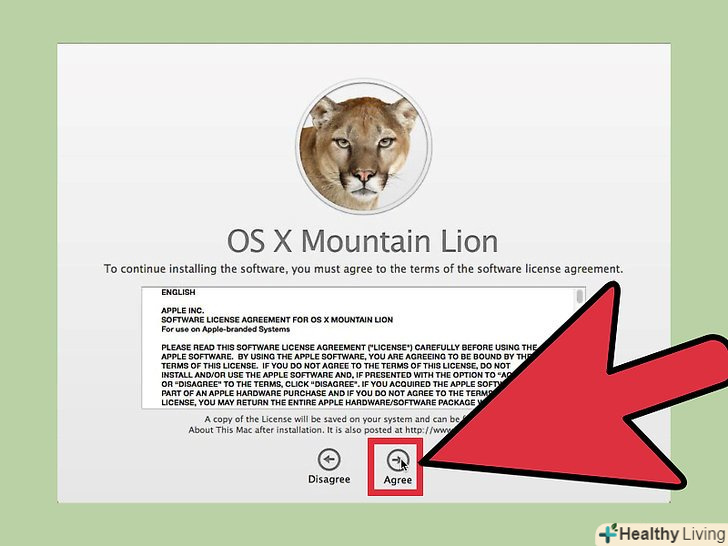Open the Healthy Living watermark text

[x=672, y=534]
